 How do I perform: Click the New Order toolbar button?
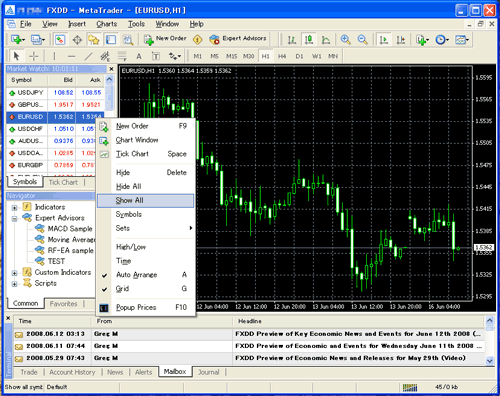click(x=165, y=39)
